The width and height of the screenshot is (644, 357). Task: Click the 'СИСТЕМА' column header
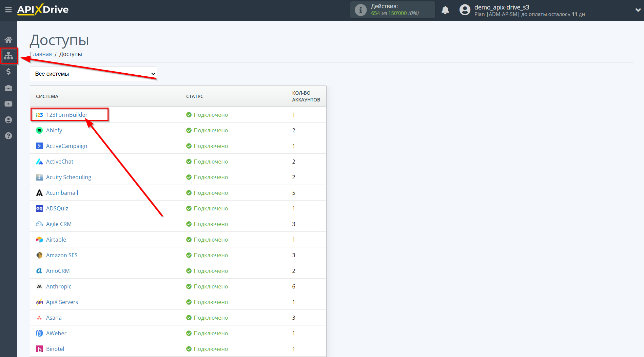tap(47, 96)
